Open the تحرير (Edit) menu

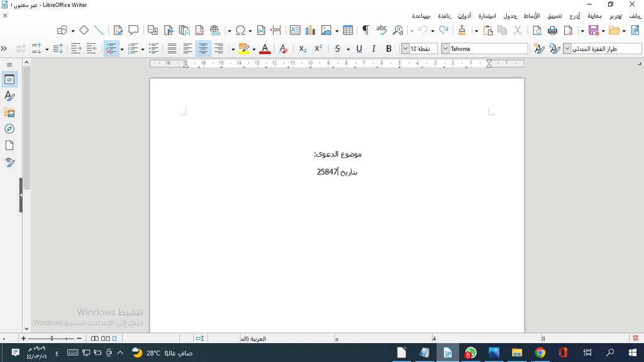pyautogui.click(x=615, y=16)
